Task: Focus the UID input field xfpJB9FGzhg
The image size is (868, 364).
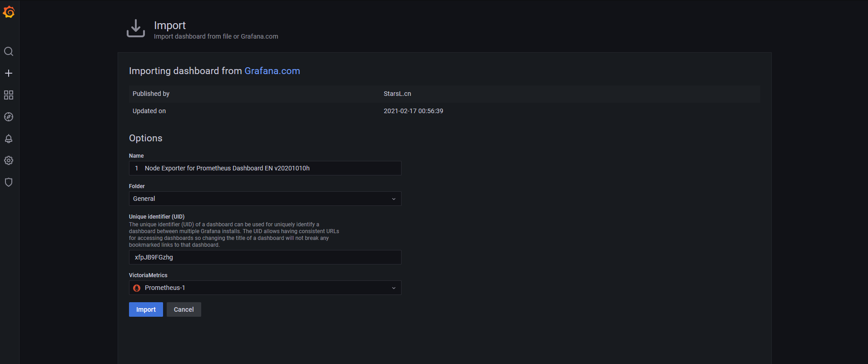Action: [265, 257]
